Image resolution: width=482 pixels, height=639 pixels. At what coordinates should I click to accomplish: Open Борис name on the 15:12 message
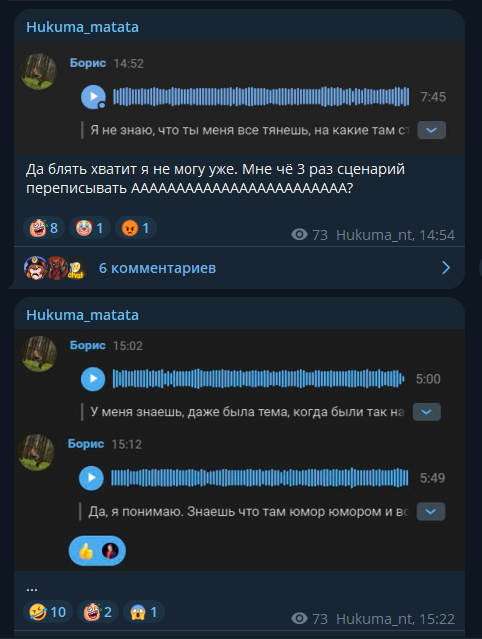[86, 443]
